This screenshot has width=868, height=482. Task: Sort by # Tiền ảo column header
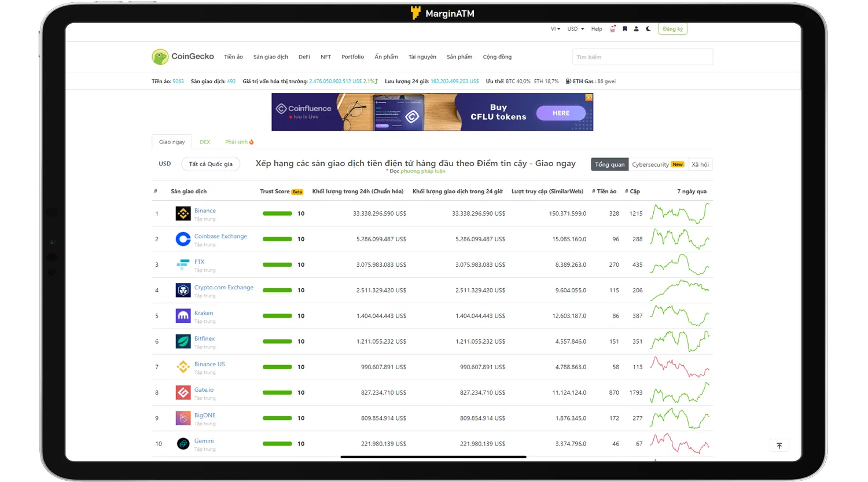[x=604, y=192]
